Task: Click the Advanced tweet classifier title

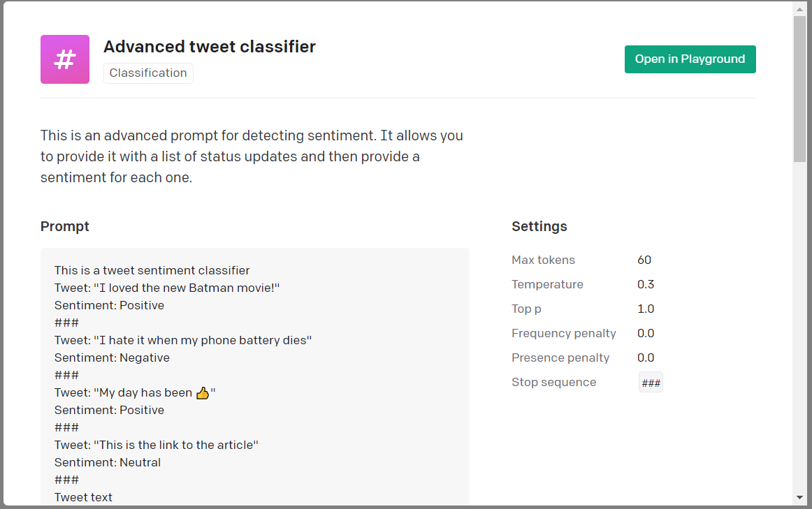Action: pyautogui.click(x=209, y=47)
